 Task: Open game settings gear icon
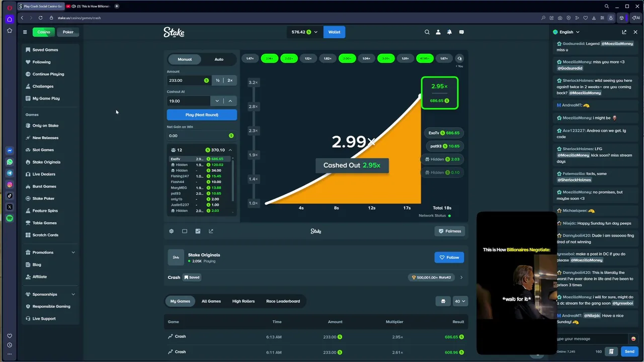(172, 231)
